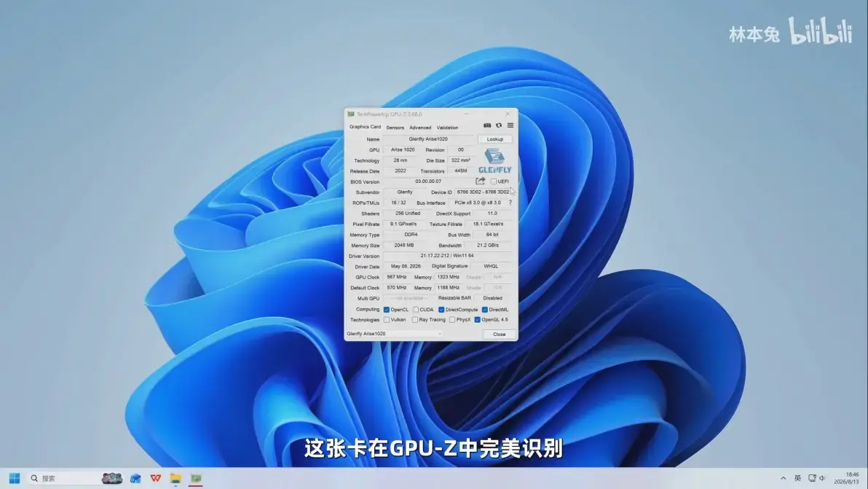868x489 pixels.
Task: Open the GPU-Z hamburger menu
Action: 510,125
